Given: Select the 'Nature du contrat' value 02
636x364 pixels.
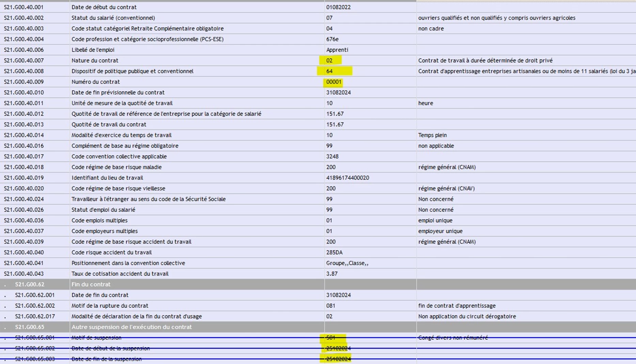Looking at the screenshot, I should [x=329, y=61].
